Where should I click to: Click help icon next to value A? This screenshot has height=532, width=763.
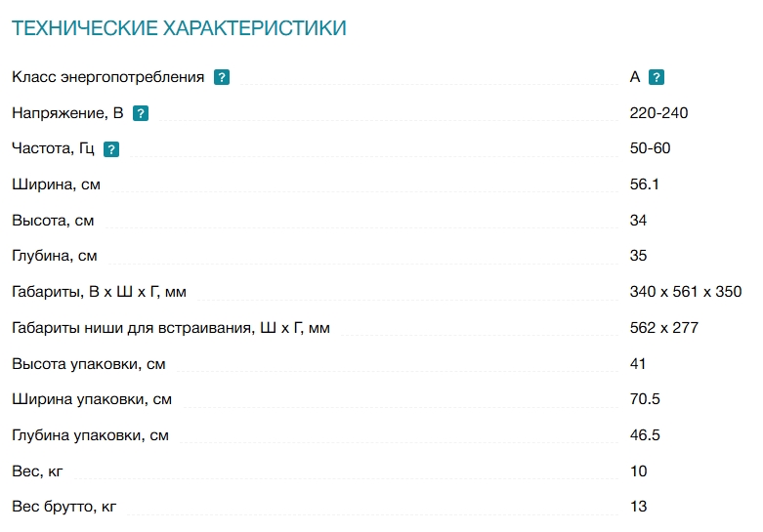click(x=656, y=77)
